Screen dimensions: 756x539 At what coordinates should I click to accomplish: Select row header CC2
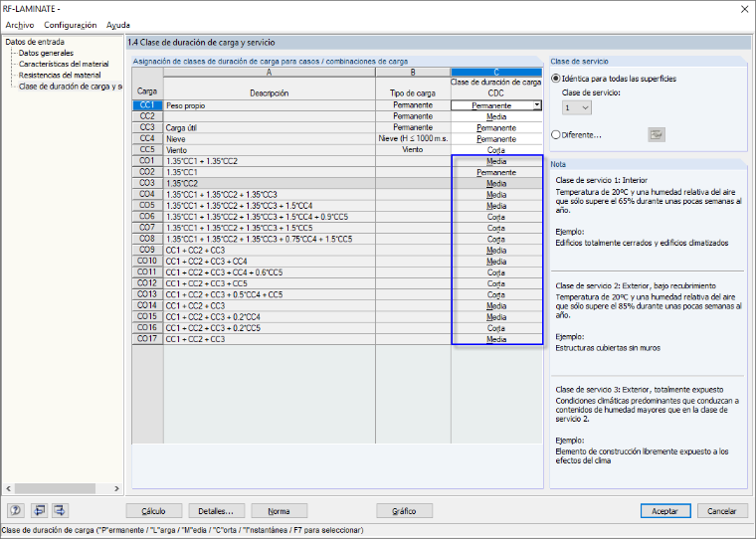pyautogui.click(x=147, y=116)
